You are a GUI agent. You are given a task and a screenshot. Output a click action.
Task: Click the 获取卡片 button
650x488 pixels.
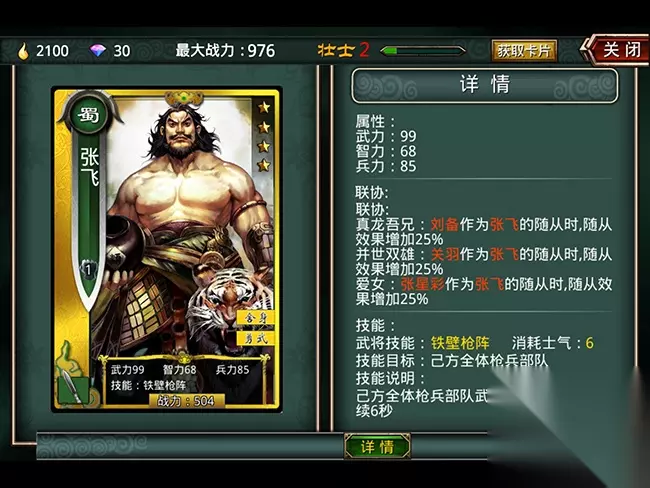click(524, 51)
